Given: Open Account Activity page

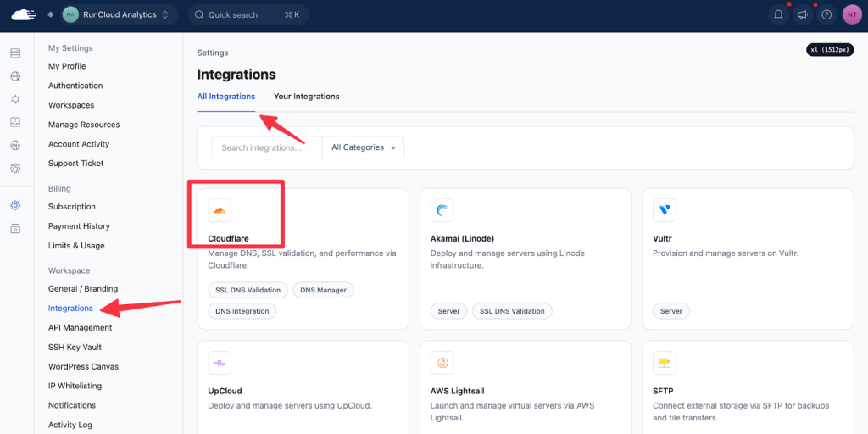Looking at the screenshot, I should (x=79, y=144).
